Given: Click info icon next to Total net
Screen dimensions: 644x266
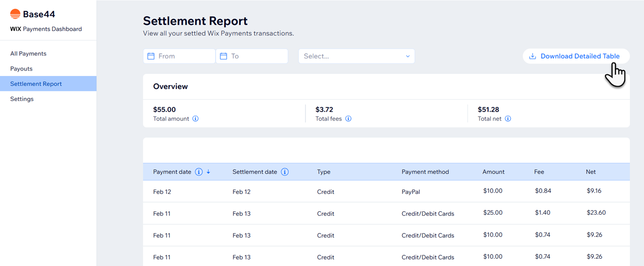Looking at the screenshot, I should tap(508, 118).
